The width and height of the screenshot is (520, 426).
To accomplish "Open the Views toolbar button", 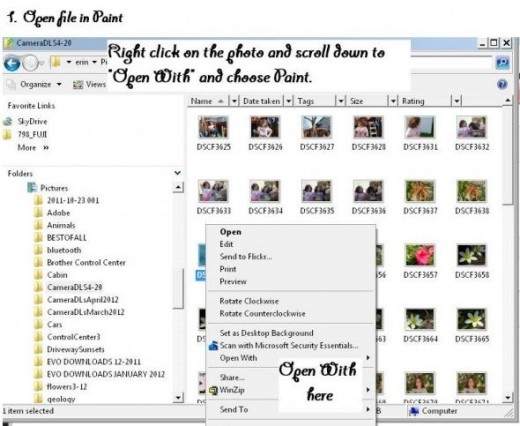I will (x=89, y=85).
